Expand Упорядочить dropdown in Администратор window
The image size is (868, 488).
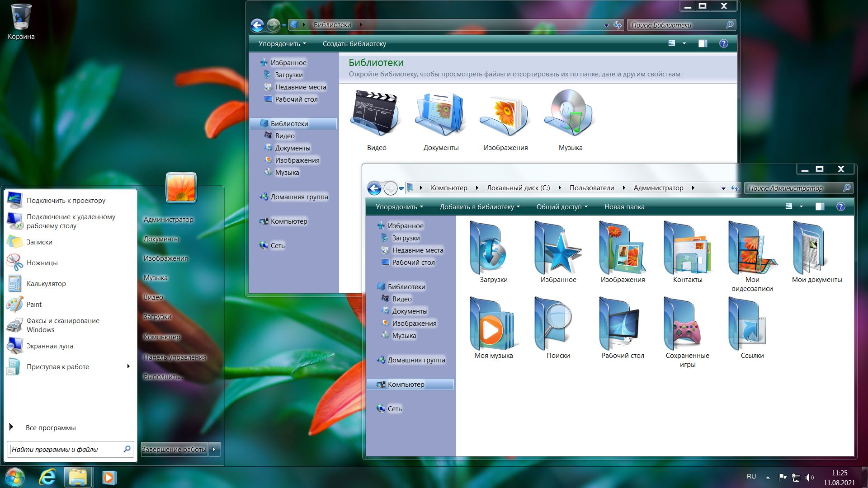(x=399, y=207)
